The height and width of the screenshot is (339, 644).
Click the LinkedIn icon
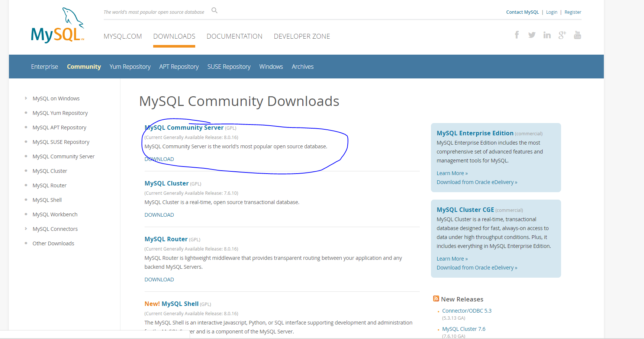pos(547,35)
